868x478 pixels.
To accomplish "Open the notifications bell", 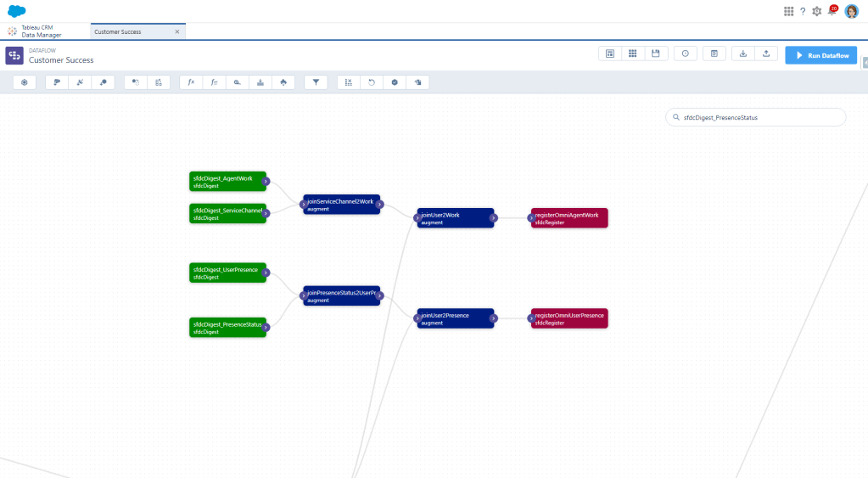I will [832, 11].
